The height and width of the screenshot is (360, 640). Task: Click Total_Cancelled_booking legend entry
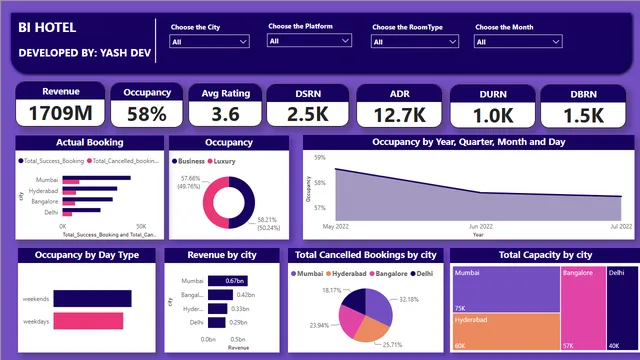pos(123,161)
